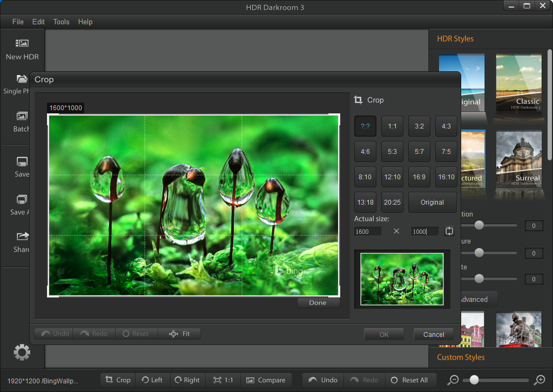This screenshot has height=392, width=553.
Task: Click the Batch processing icon
Action: pyautogui.click(x=22, y=116)
